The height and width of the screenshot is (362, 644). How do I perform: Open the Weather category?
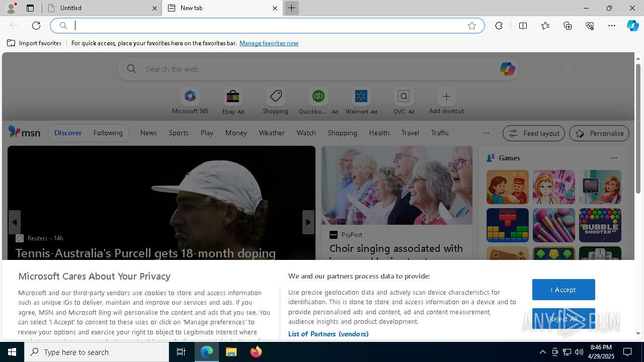272,133
